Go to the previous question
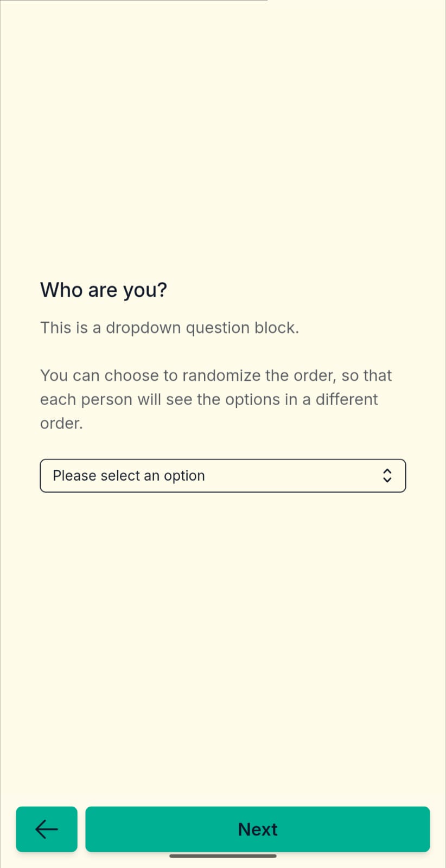This screenshot has width=446, height=868. tap(47, 829)
